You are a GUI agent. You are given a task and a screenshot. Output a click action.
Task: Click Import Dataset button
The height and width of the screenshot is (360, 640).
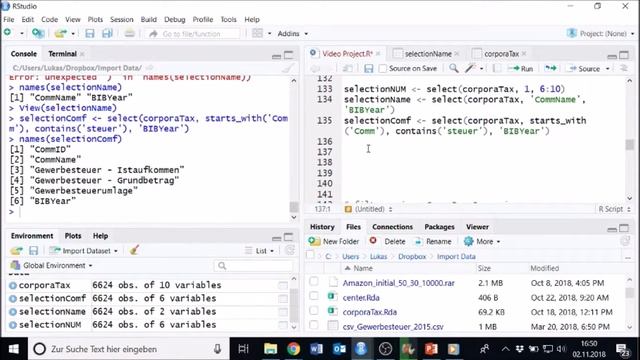pos(83,251)
